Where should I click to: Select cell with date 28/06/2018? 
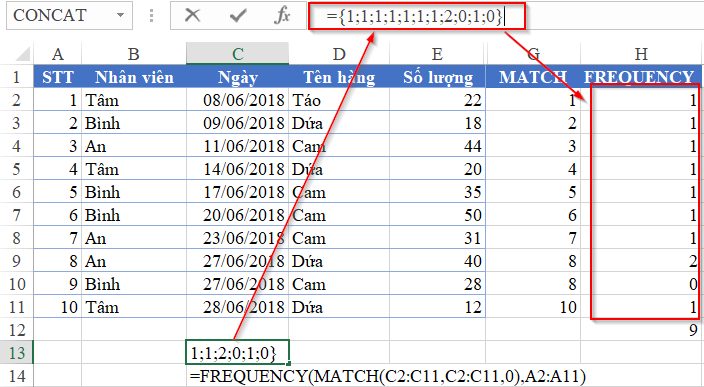coord(238,307)
